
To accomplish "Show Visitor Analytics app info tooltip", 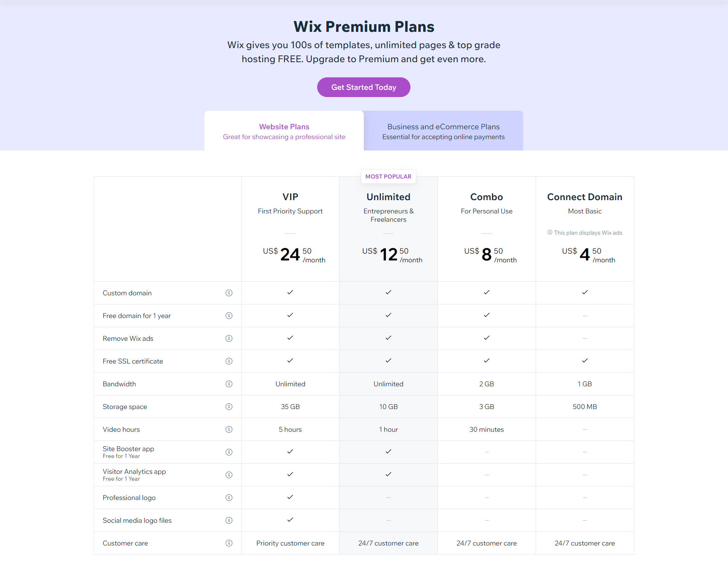I will click(x=229, y=475).
